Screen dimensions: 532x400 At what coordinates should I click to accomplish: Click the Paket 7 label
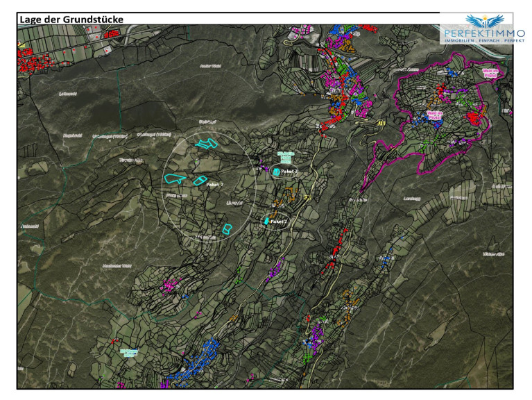pyautogui.click(x=214, y=185)
